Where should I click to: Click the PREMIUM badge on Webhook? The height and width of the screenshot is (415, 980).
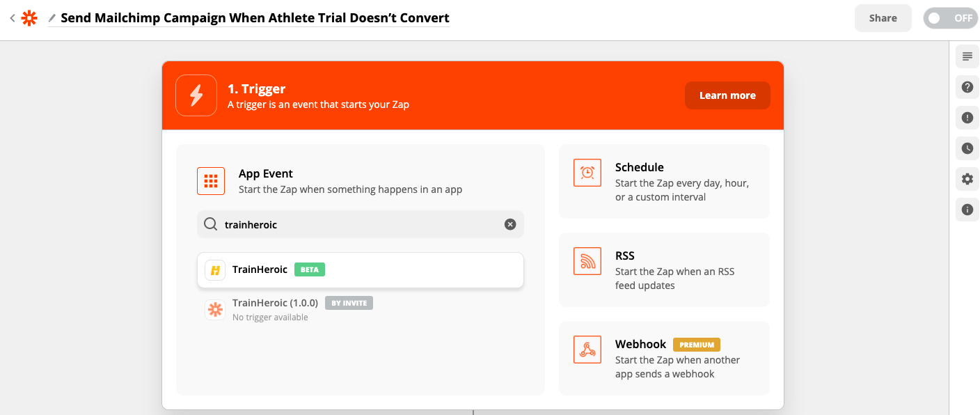tap(697, 345)
